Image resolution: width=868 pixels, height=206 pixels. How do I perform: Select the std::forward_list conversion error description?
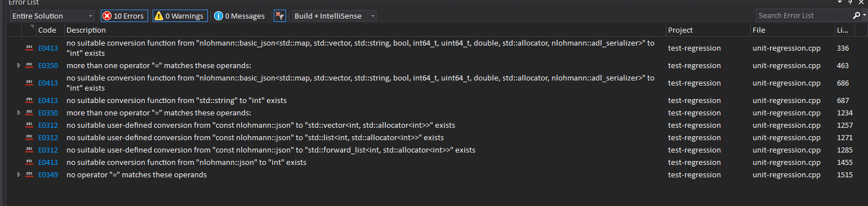tap(271, 150)
